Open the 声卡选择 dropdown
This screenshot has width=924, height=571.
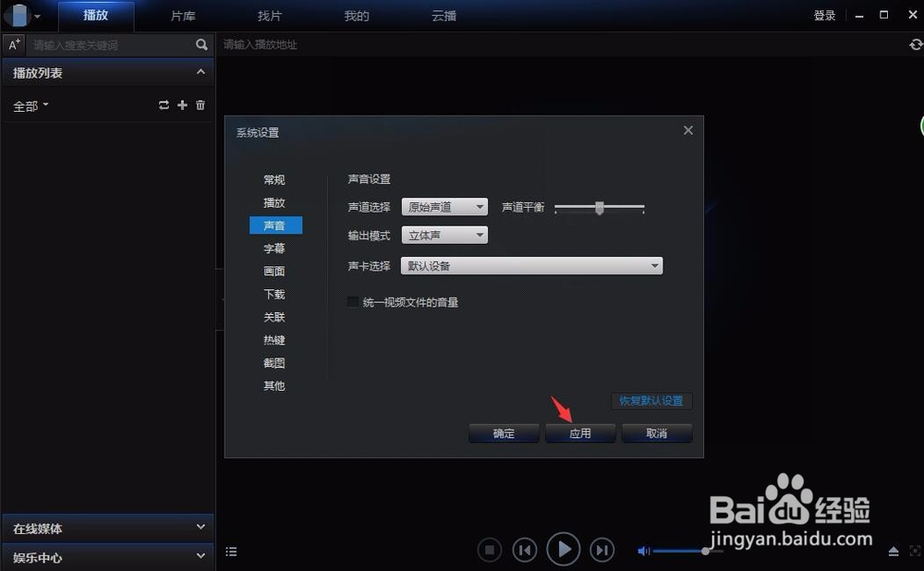click(x=531, y=266)
